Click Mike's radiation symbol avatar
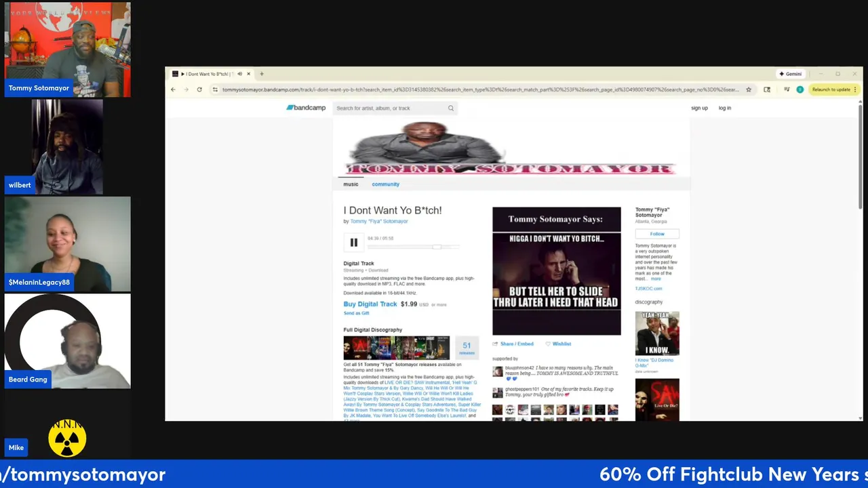The height and width of the screenshot is (488, 868). [x=67, y=439]
